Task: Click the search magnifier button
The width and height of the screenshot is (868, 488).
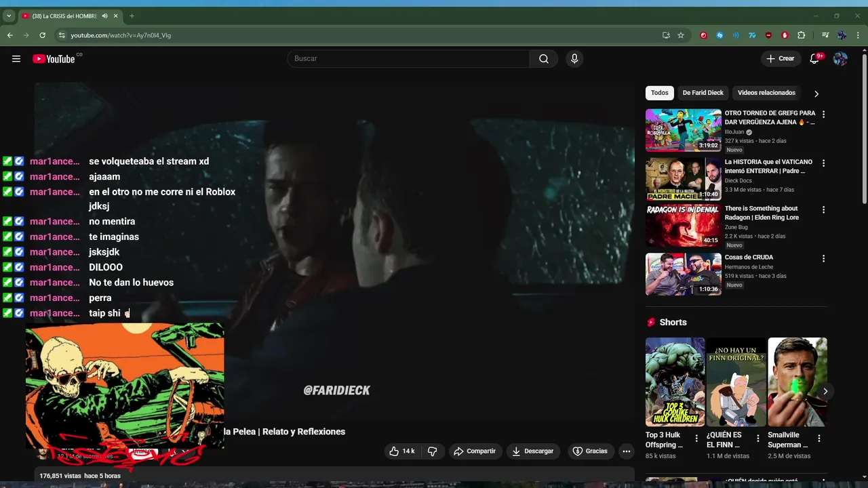Action: click(544, 59)
